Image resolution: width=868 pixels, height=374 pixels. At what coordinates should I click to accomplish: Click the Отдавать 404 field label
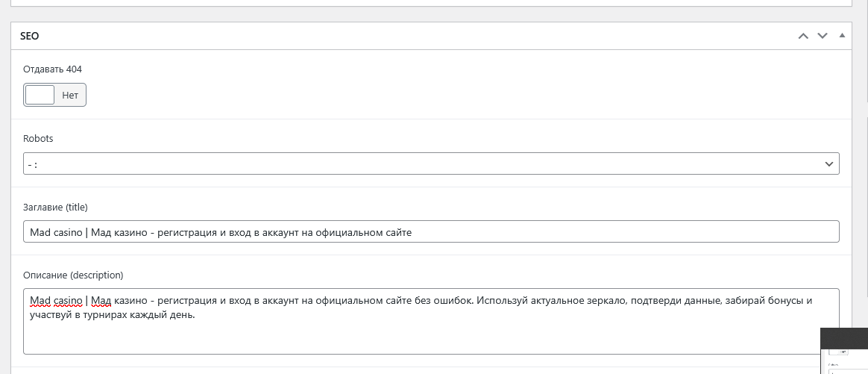[x=53, y=69]
